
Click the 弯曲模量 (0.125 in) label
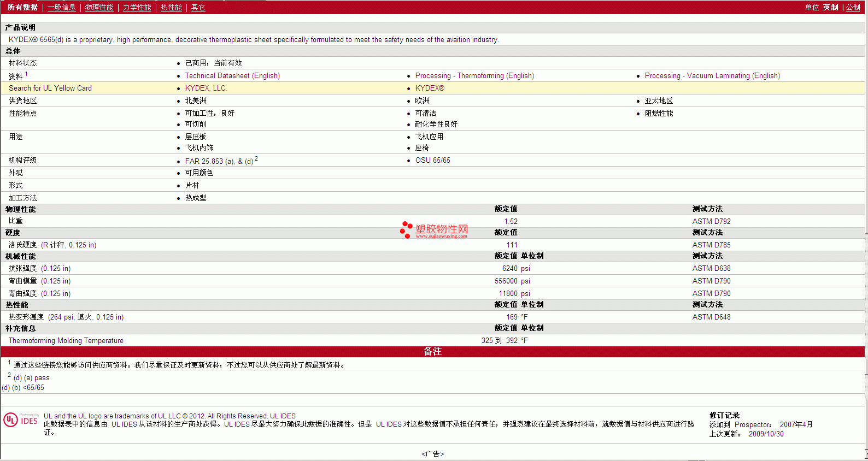[39, 281]
